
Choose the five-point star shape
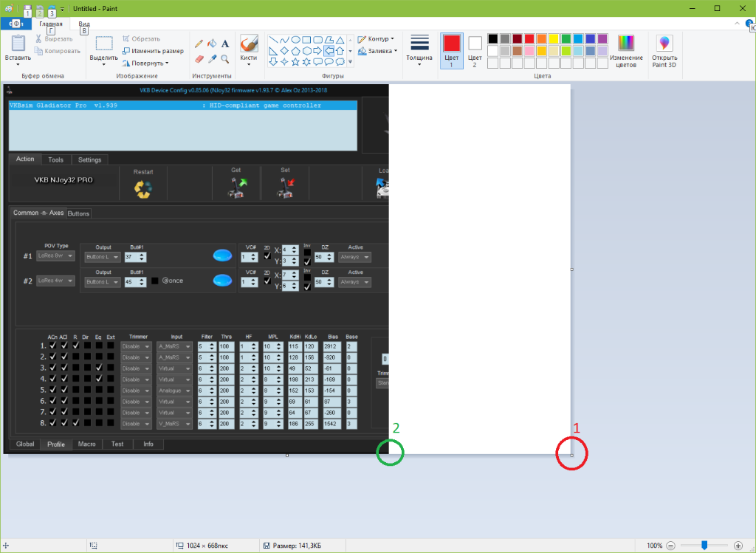295,61
